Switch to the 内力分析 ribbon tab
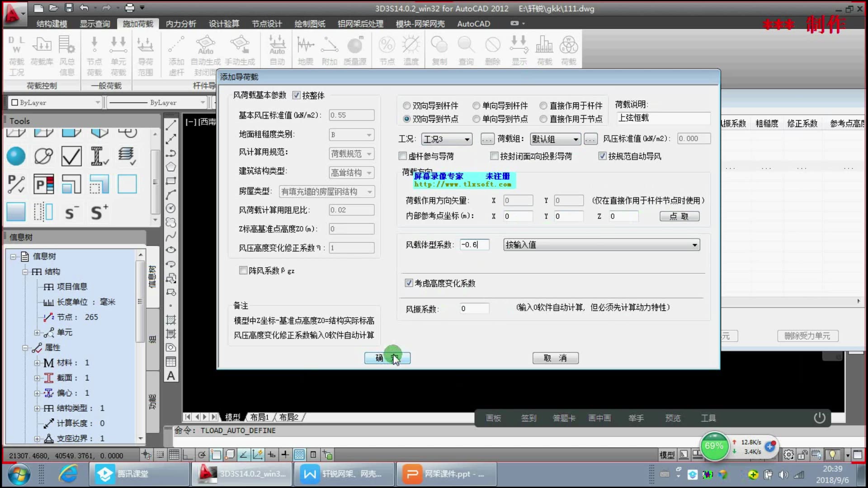Screen dimensions: 868x488 tap(180, 23)
